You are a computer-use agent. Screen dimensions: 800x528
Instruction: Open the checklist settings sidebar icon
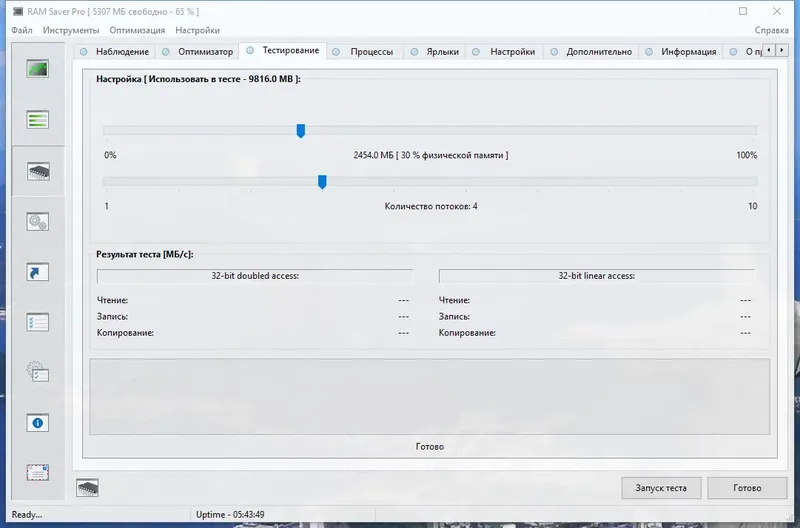point(38,322)
